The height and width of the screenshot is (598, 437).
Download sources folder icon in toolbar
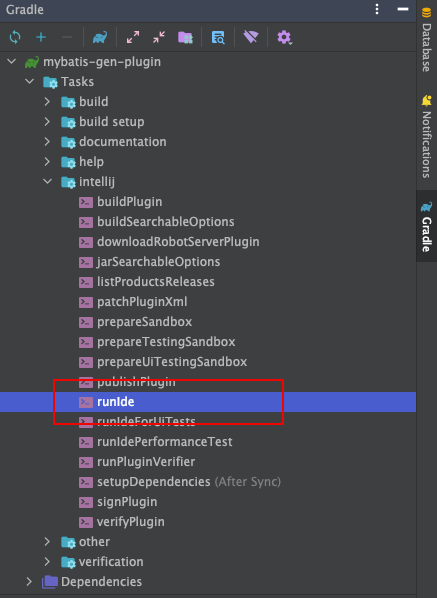(185, 37)
